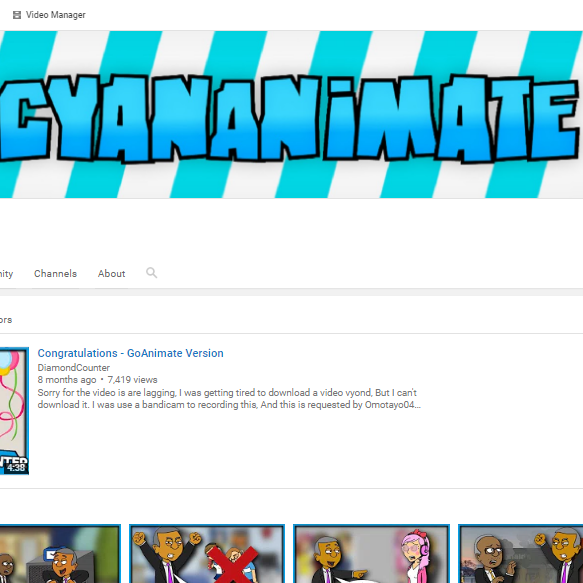Click the video description text starting with Sorry
The width and height of the screenshot is (583, 583).
click(229, 399)
